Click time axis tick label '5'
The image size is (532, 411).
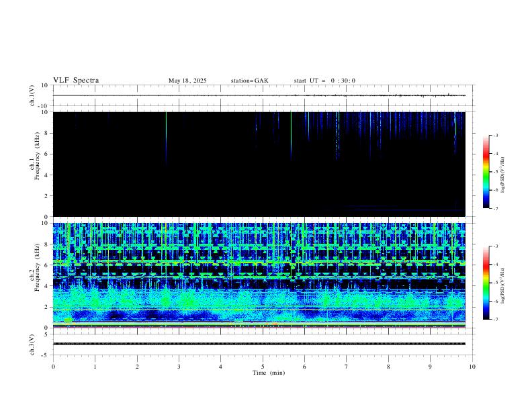coord(263,367)
